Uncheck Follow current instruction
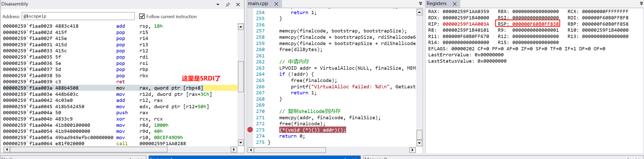Image resolution: width=644 pixels, height=159 pixels. tap(142, 16)
